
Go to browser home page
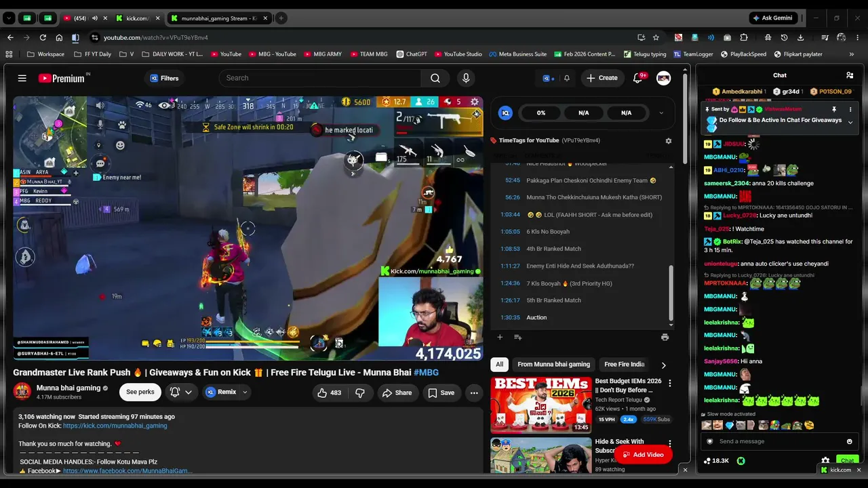pyautogui.click(x=59, y=37)
